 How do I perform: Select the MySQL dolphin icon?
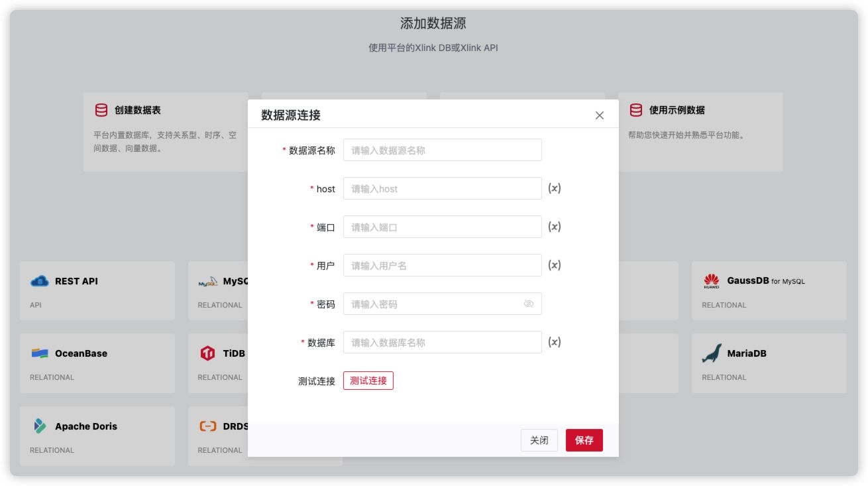coord(207,280)
